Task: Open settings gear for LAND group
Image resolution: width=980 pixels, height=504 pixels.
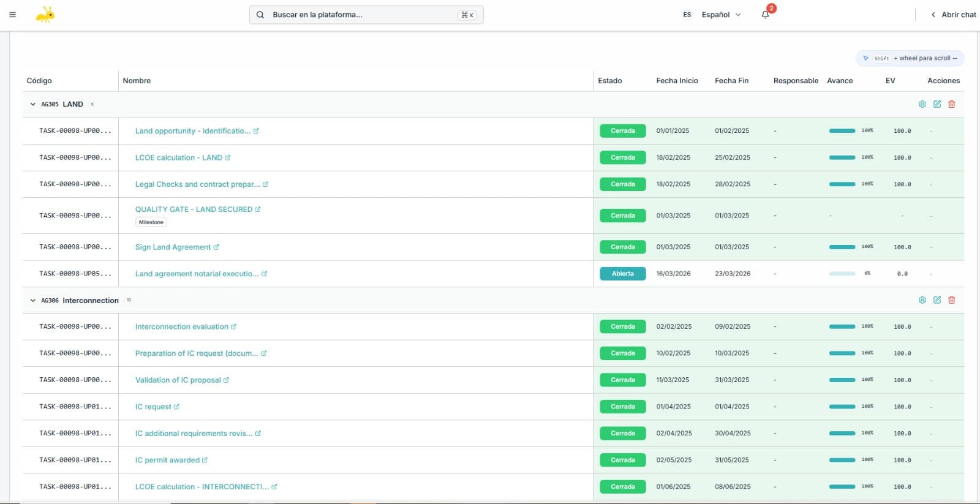Action: tap(922, 104)
